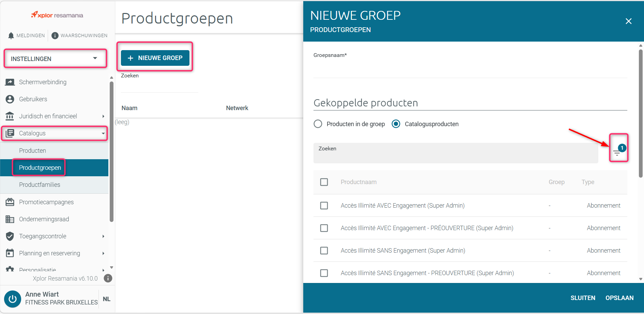Click the Opslaan button

click(x=619, y=298)
